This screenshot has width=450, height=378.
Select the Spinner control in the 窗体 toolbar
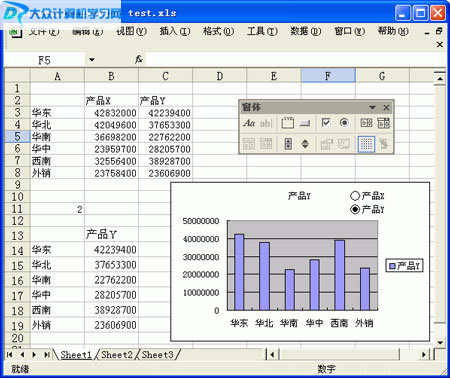point(305,144)
